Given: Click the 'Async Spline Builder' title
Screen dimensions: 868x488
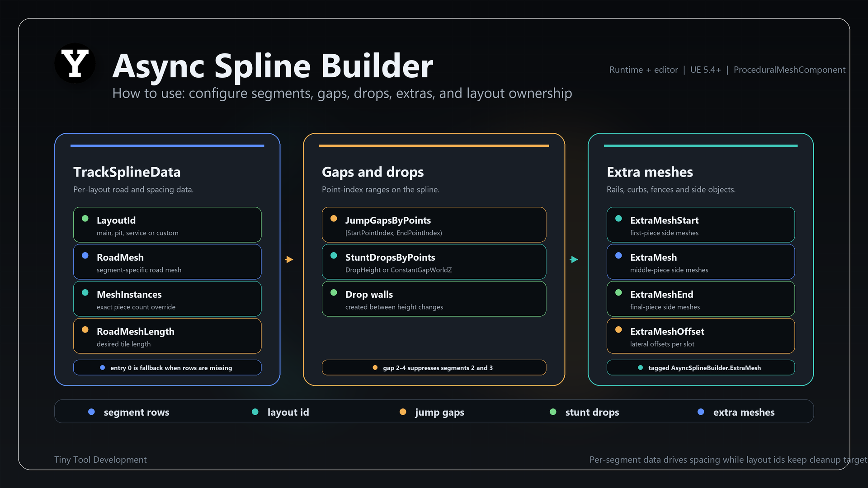Looking at the screenshot, I should click(273, 66).
